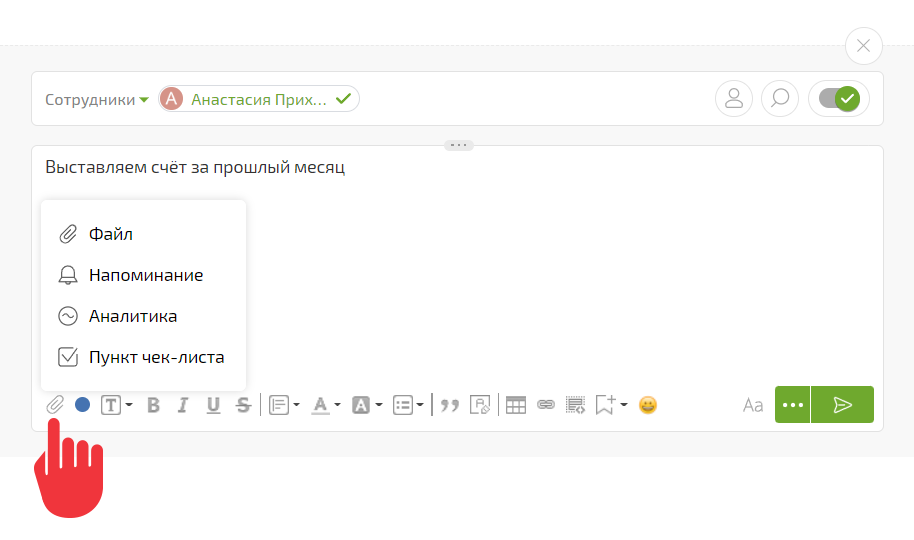Screen dimensions: 914x540
Task: Toggle strikethrough formatting
Action: [243, 405]
